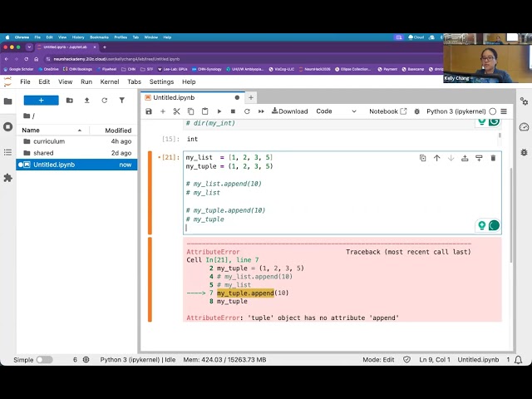The width and height of the screenshot is (532, 399).
Task: Toggle Name column sort order arrow
Action: pyautogui.click(x=80, y=131)
